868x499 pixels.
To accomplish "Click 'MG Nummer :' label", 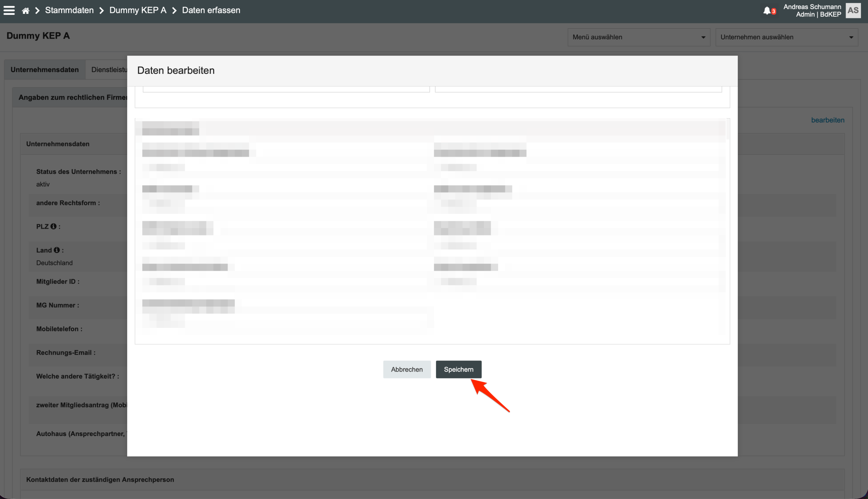I will (58, 305).
